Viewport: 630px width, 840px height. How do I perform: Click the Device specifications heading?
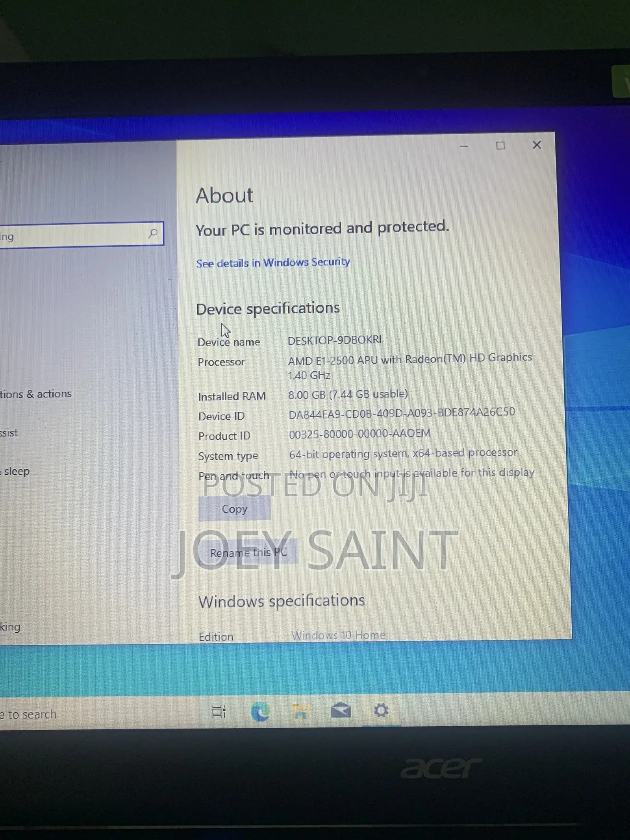pyautogui.click(x=268, y=308)
